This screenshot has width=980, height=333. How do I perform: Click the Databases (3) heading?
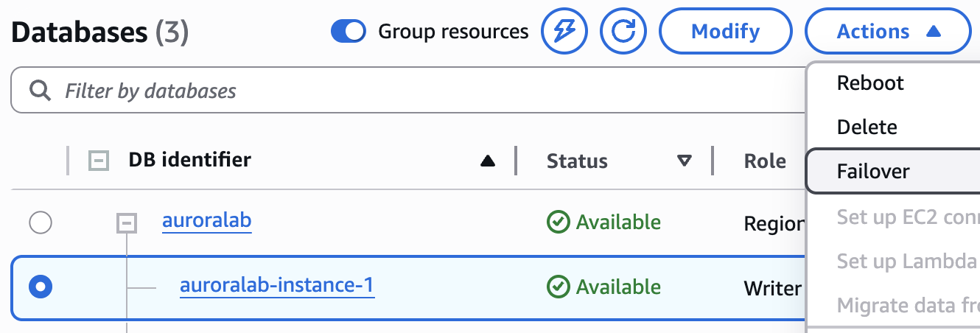point(100,32)
